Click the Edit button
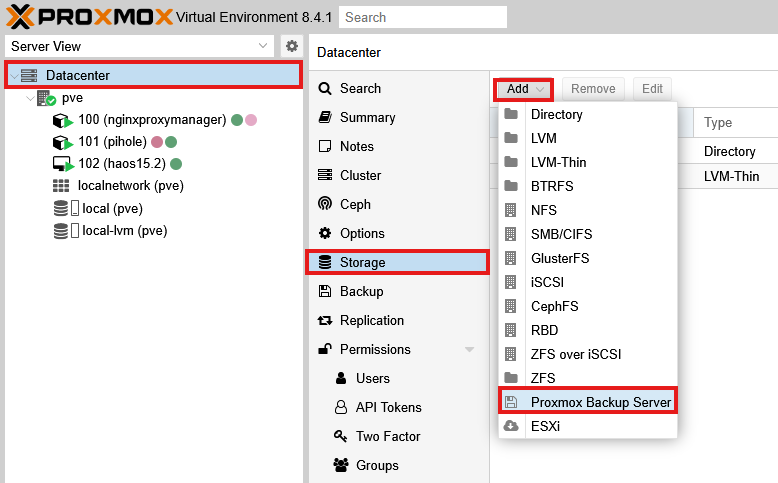 coord(652,89)
